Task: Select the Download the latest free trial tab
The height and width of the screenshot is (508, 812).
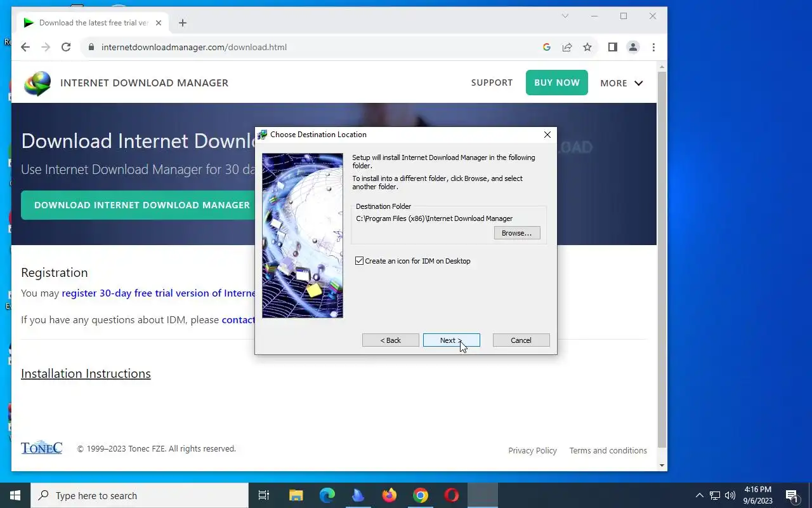Action: point(93,23)
